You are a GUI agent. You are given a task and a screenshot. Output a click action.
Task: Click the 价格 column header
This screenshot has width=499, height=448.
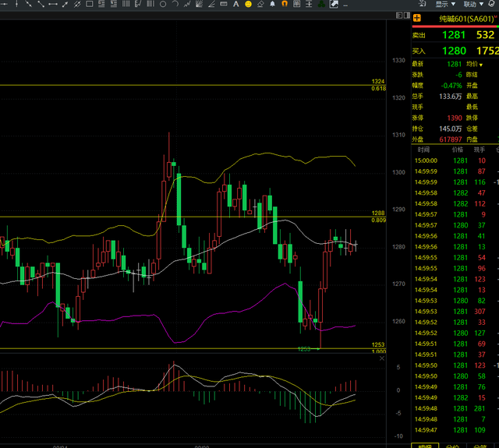pyautogui.click(x=458, y=150)
